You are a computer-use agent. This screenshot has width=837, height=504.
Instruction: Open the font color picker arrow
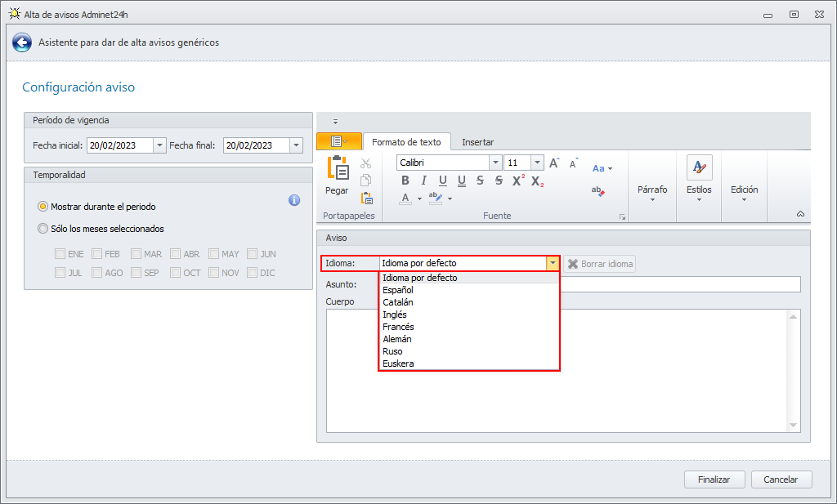419,198
